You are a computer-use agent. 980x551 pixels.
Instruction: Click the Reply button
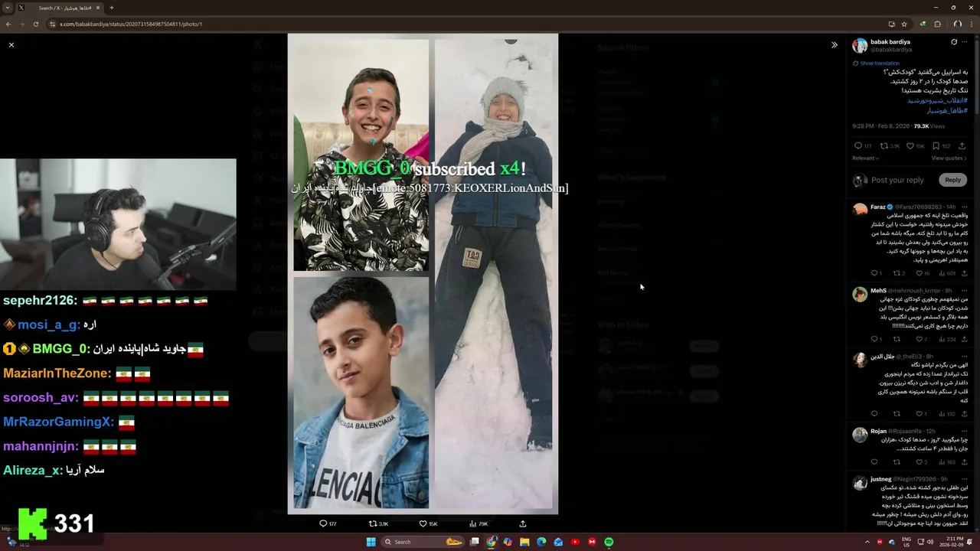coord(952,180)
